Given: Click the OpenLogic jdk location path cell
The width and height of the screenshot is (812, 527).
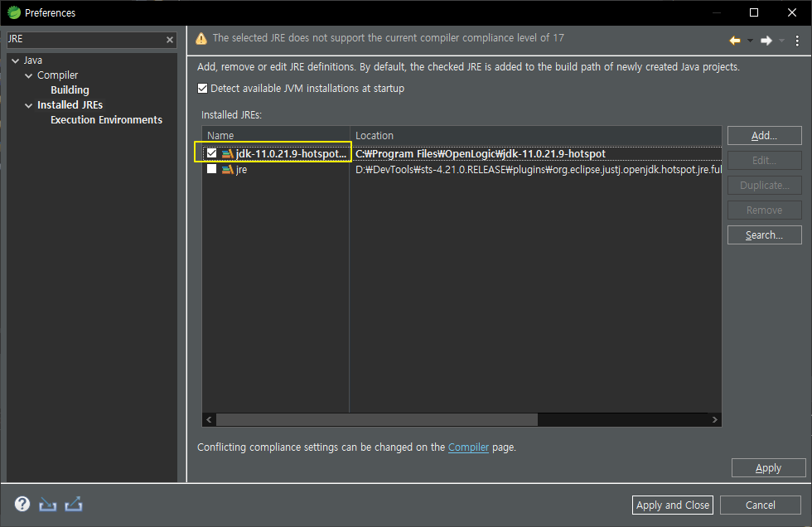Looking at the screenshot, I should (x=481, y=154).
